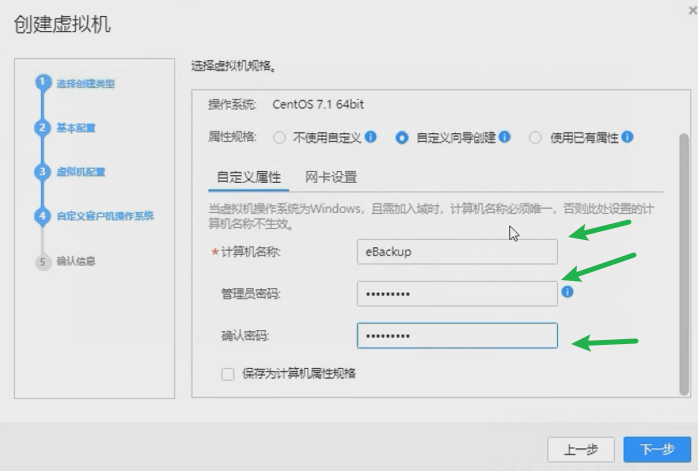Select the 自定义向导创建 radio option

[x=402, y=138]
